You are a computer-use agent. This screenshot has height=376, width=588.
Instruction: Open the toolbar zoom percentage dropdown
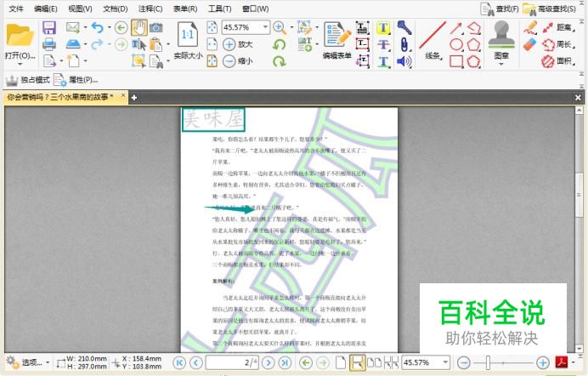tap(265, 27)
